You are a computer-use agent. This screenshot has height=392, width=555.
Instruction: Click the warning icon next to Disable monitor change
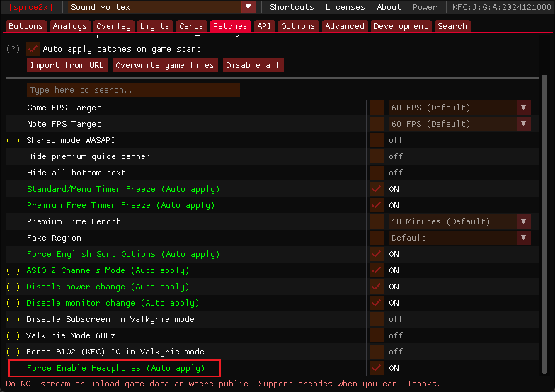point(13,303)
